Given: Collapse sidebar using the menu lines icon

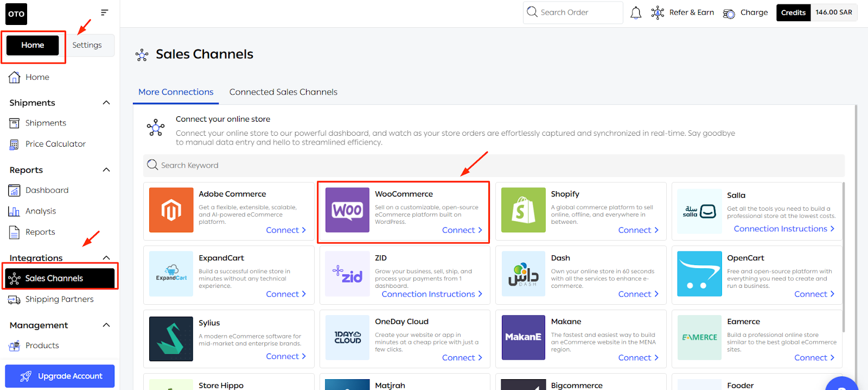Looking at the screenshot, I should coord(104,12).
